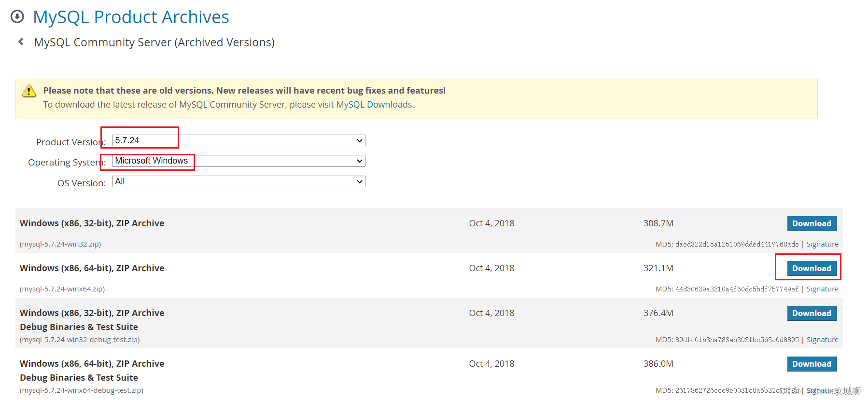Screen dimensions: 868x400
Task: Click the Windows (x86, 64-bit), ZIP Archive title
Action: [x=92, y=268]
